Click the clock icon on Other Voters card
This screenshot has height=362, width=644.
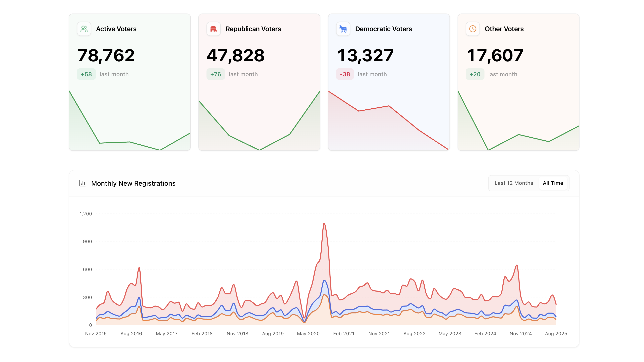point(472,29)
